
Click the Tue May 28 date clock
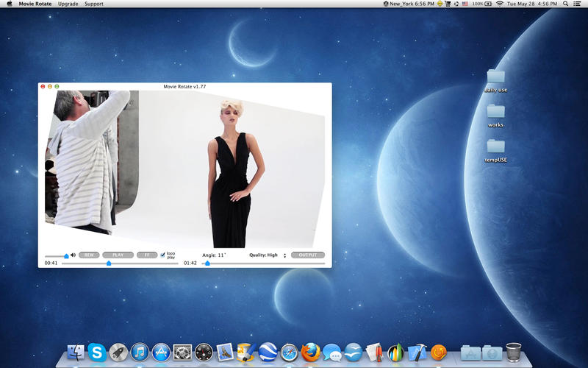tap(532, 4)
